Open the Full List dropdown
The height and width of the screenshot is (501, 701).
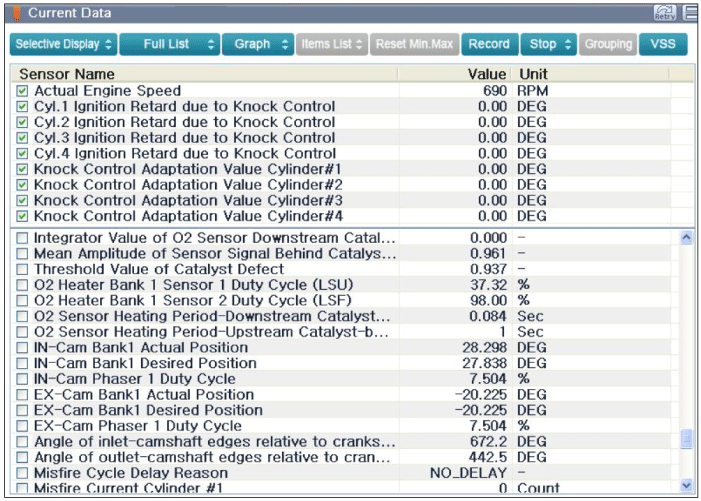tap(170, 44)
